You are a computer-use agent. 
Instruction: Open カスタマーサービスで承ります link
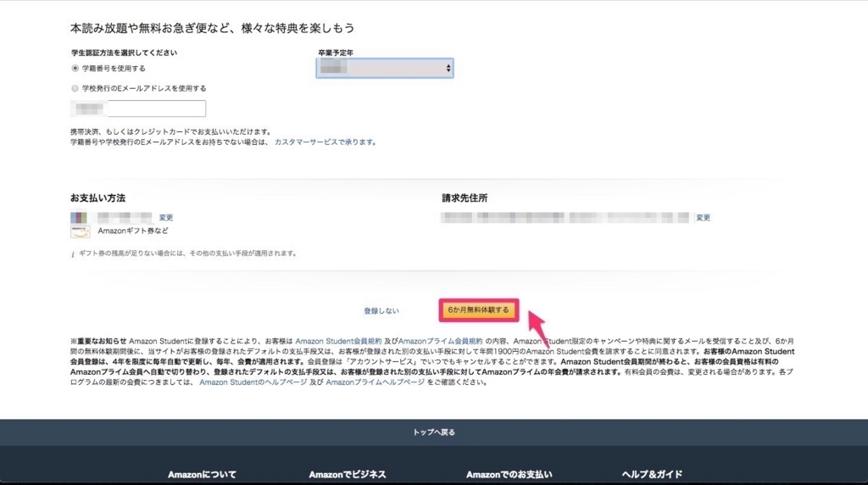coord(325,142)
